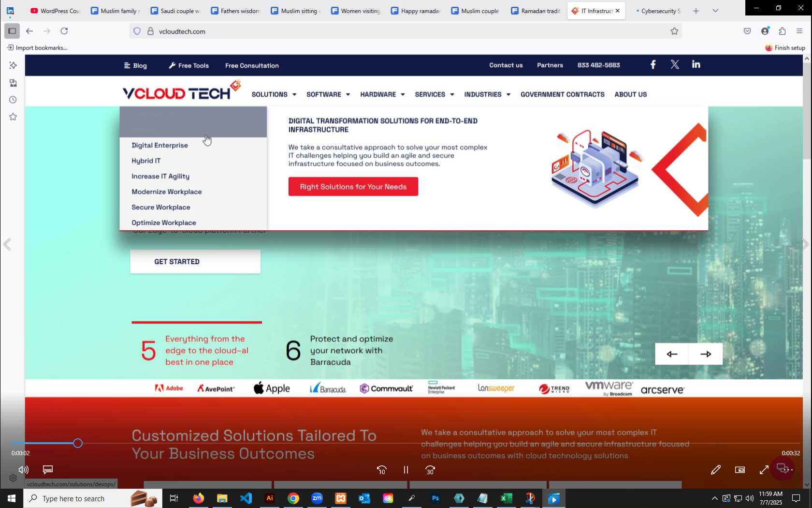
Task: Show hidden tray icons chevron
Action: 714,498
